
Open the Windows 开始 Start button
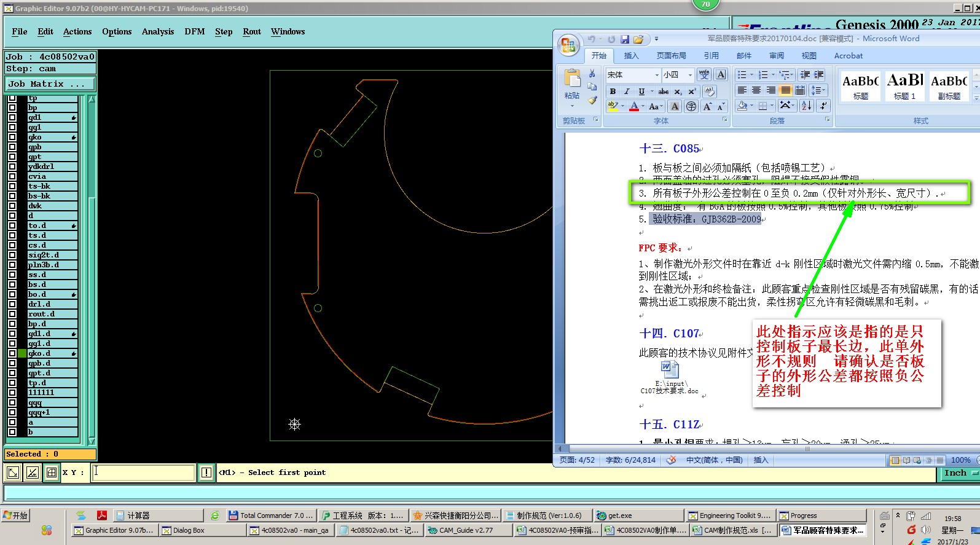click(x=16, y=516)
